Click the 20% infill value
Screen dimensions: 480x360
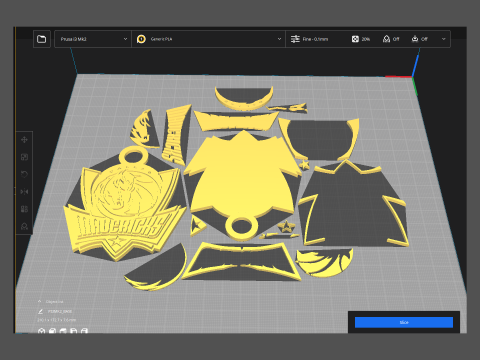pyautogui.click(x=366, y=39)
